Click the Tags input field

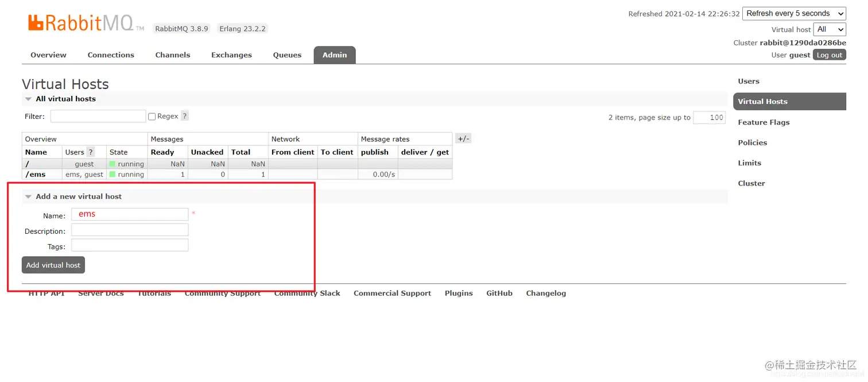point(130,245)
